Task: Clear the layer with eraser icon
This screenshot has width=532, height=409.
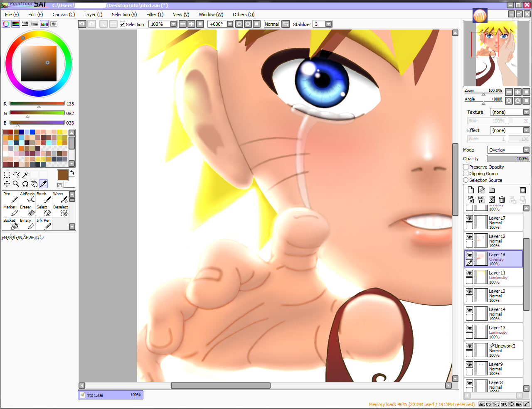Action: tap(492, 200)
